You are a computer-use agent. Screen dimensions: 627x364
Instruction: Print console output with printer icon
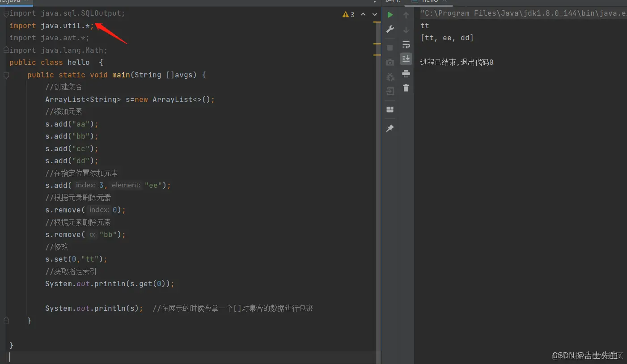(x=406, y=73)
